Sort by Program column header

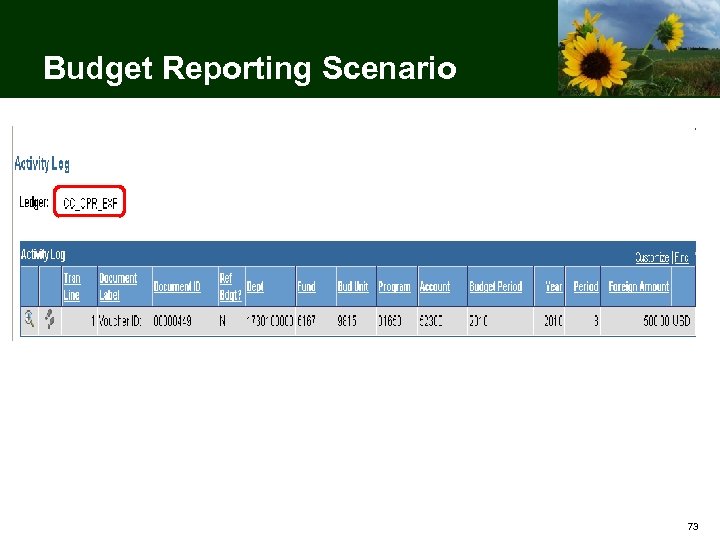tap(394, 287)
